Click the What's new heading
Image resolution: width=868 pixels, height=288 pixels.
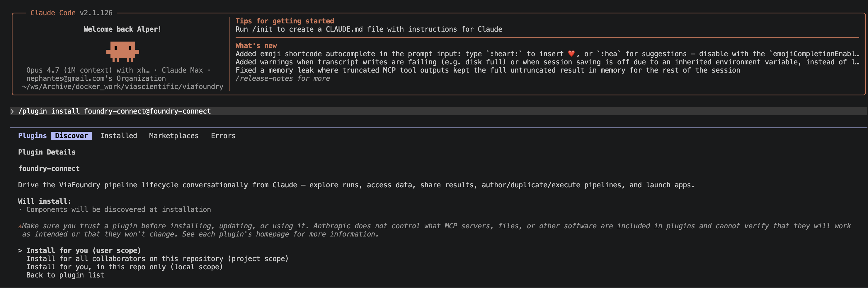click(256, 45)
